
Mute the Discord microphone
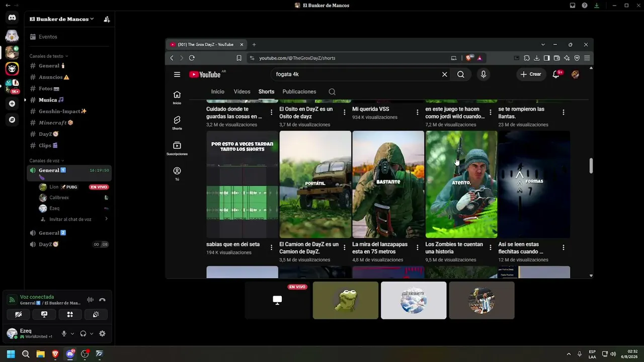[64, 333]
